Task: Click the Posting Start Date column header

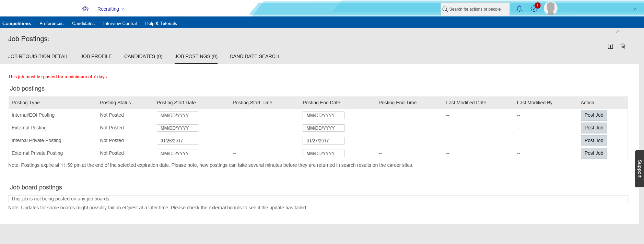Action: (176, 103)
